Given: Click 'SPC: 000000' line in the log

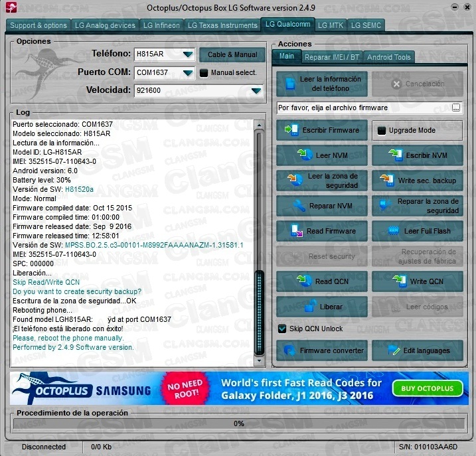Looking at the screenshot, I should (x=33, y=264).
